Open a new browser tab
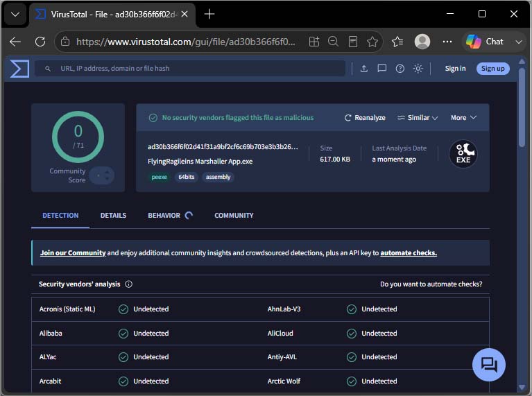The height and width of the screenshot is (396, 532). tap(209, 15)
